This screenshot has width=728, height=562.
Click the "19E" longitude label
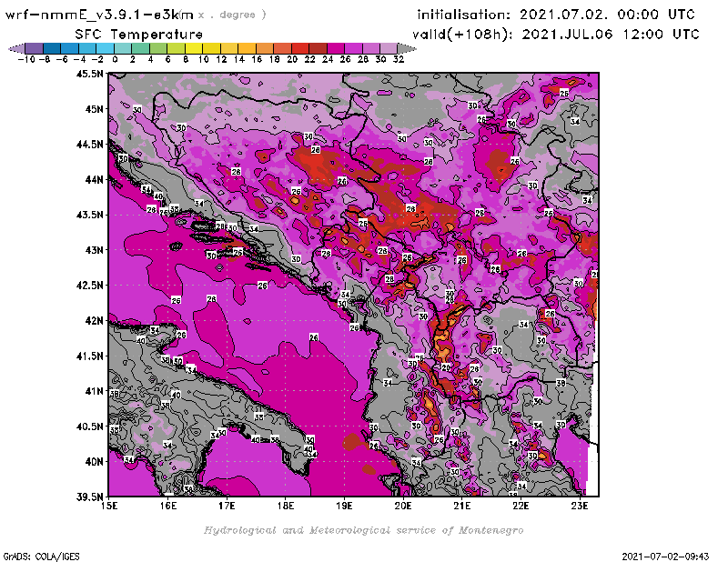[x=344, y=506]
